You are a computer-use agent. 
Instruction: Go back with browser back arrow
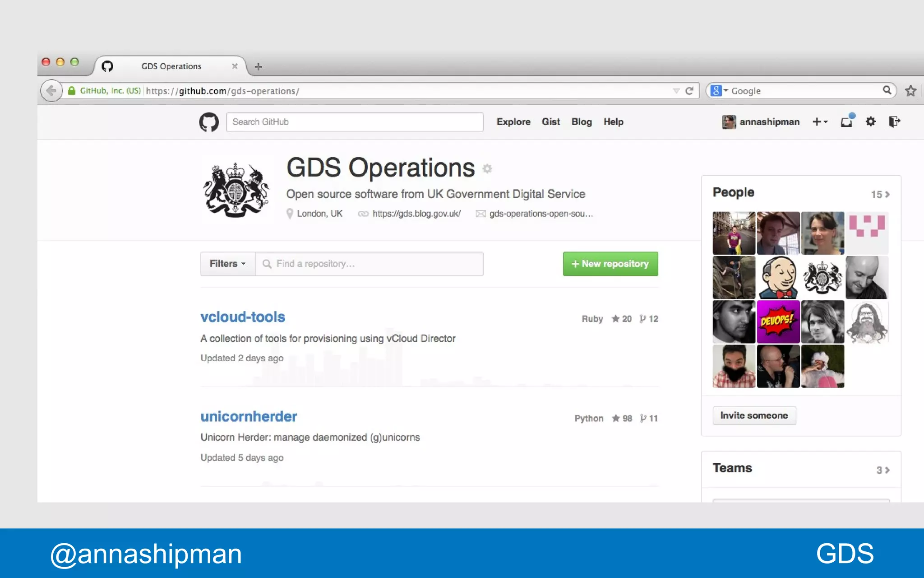pyautogui.click(x=51, y=91)
